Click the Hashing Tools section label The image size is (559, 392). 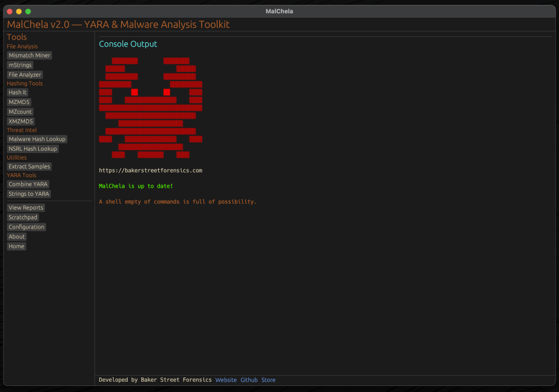click(x=25, y=83)
